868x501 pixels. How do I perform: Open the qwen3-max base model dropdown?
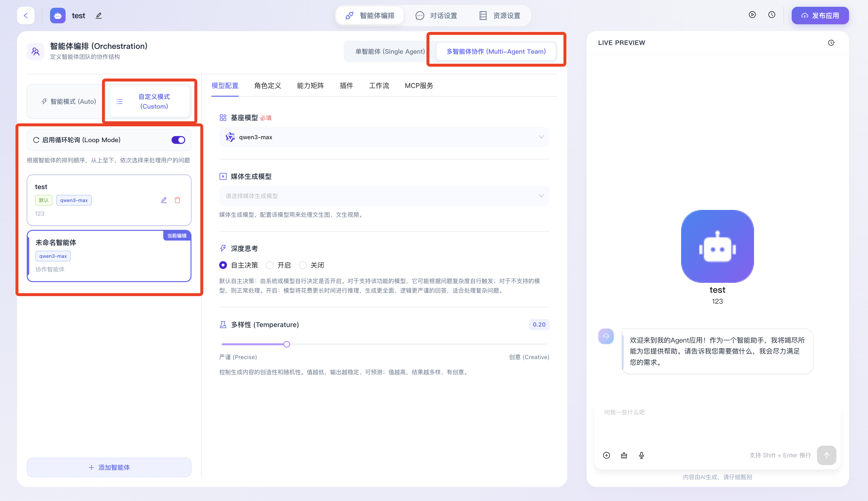[x=384, y=137]
